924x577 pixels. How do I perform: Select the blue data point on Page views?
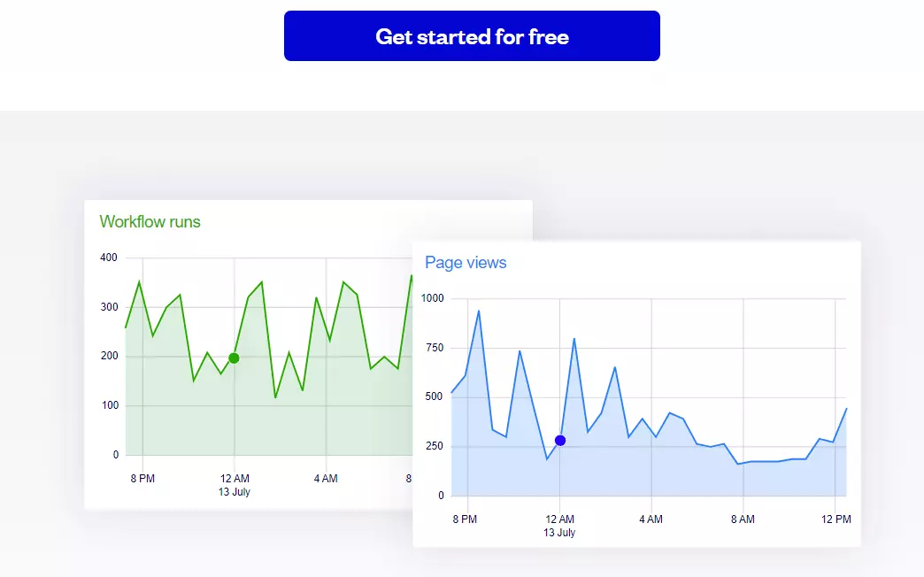pos(560,440)
